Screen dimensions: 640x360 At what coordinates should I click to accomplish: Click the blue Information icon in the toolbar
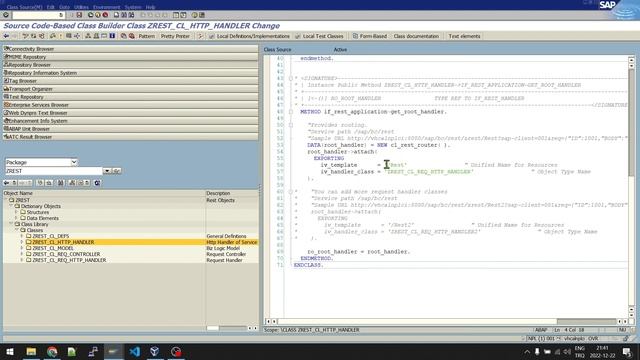(x=112, y=36)
